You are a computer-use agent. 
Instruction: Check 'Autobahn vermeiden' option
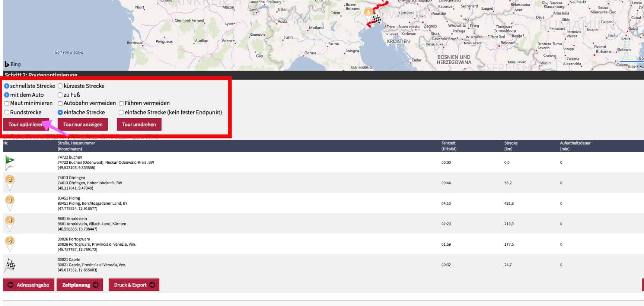60,103
